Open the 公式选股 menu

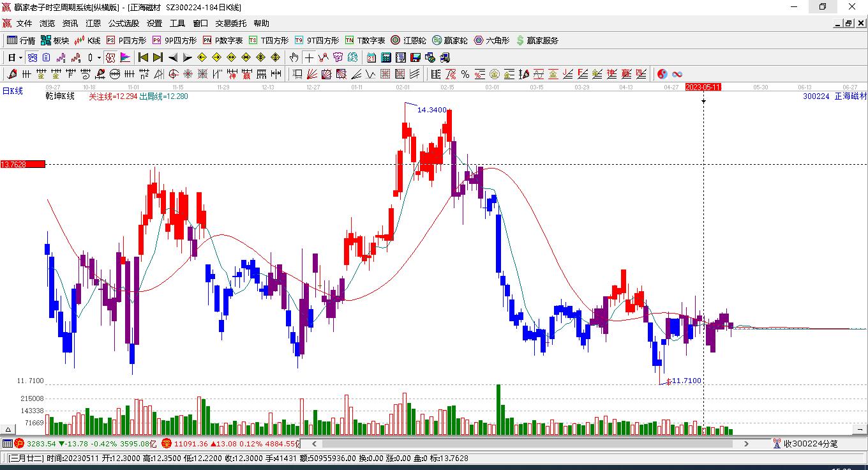[124, 24]
